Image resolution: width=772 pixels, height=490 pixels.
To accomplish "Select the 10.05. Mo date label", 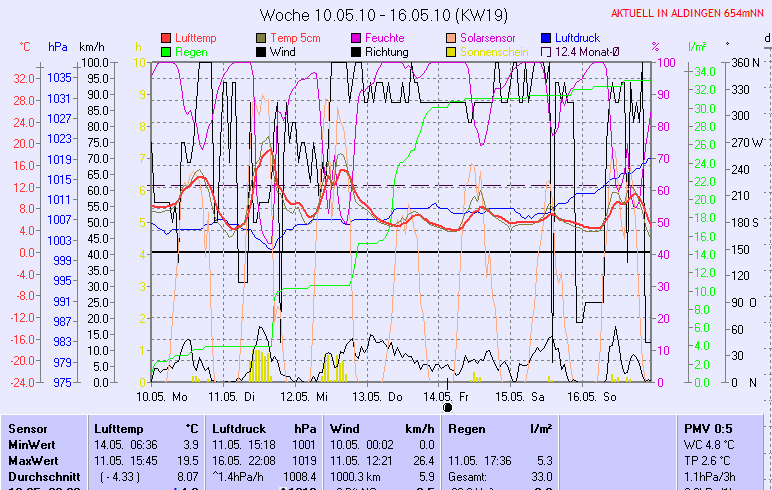I will click(162, 396).
